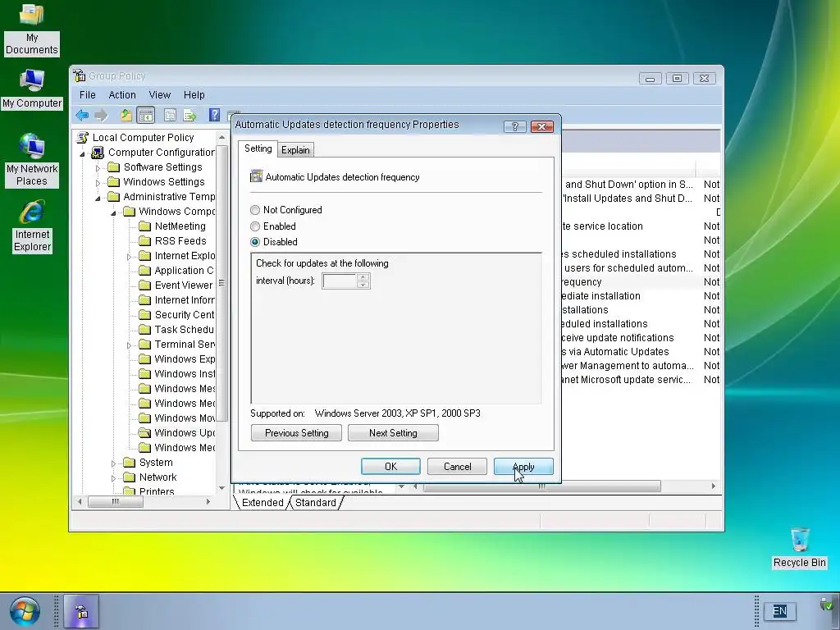The height and width of the screenshot is (630, 840).
Task: Click the Properties toolbar icon
Action: (x=170, y=115)
